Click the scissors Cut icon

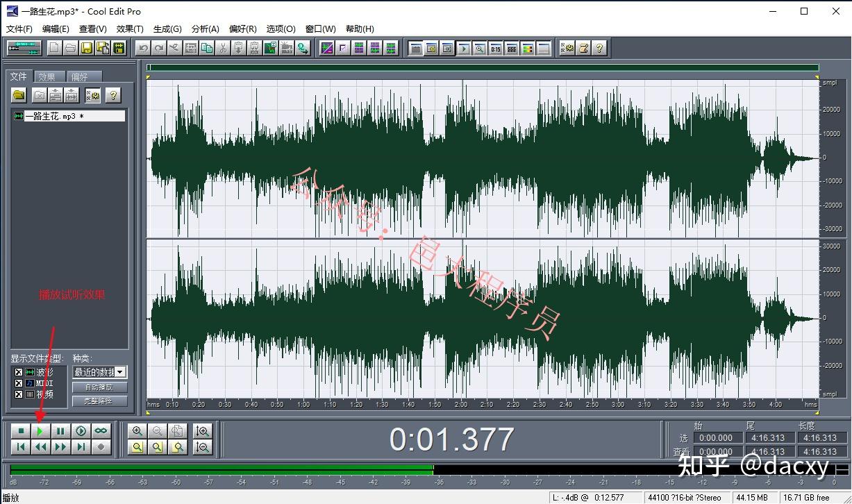click(x=223, y=48)
